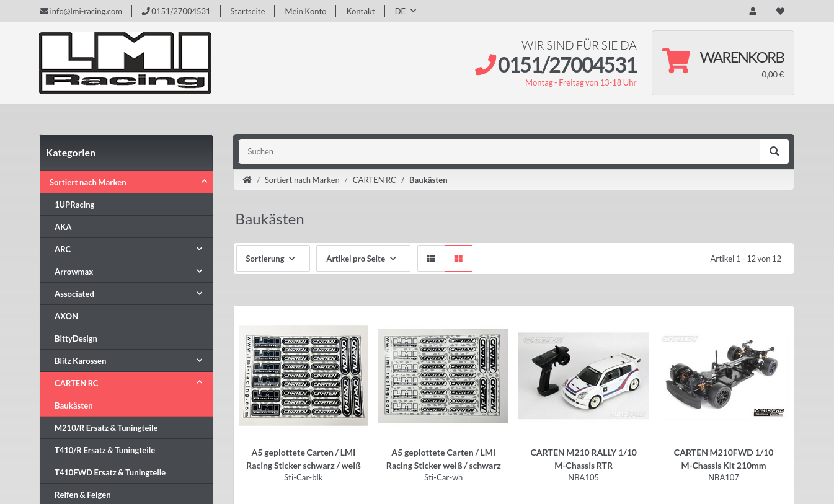834x504 pixels.
Task: Click the large 0151/27004531 header number
Action: (x=567, y=65)
